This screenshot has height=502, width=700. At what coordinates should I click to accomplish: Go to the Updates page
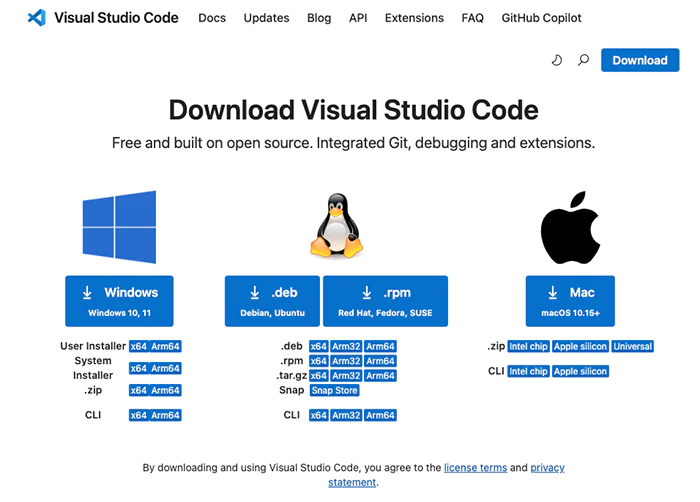click(267, 18)
